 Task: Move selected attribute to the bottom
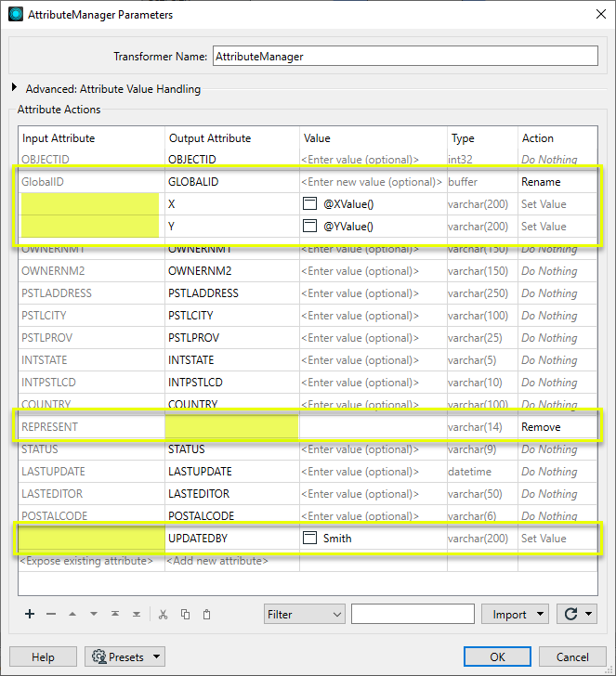tap(137, 614)
